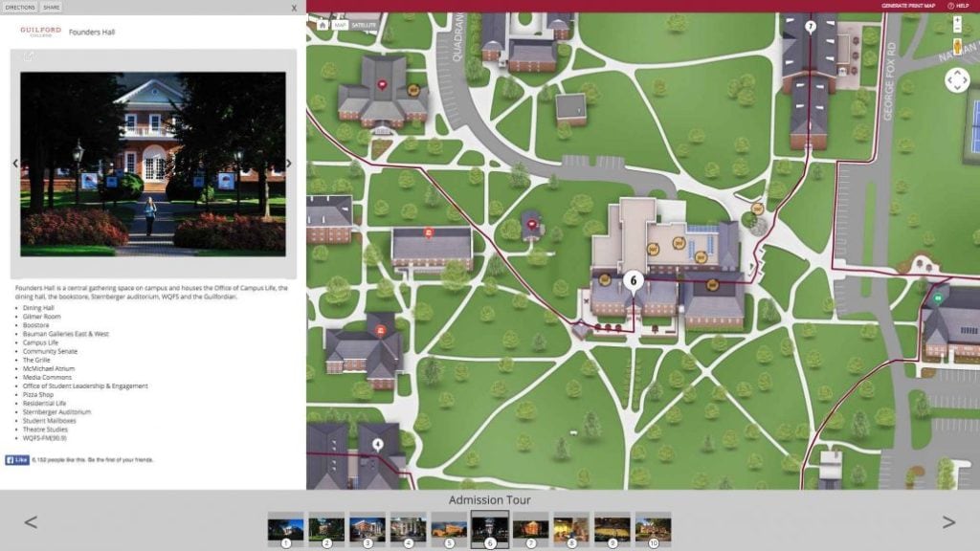Viewport: 980px width, 551px height.
Task: Click the Help question mark icon
Action: (951, 6)
